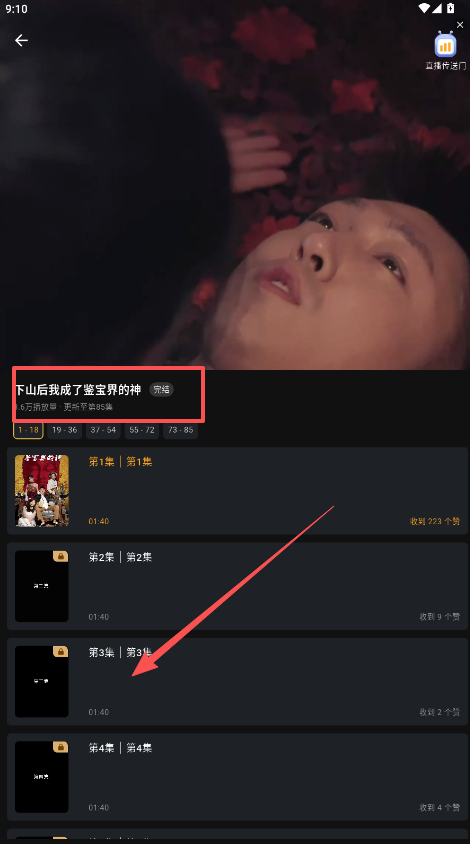Open episode 1 poster thumbnail
470x844 pixels.
pos(42,491)
